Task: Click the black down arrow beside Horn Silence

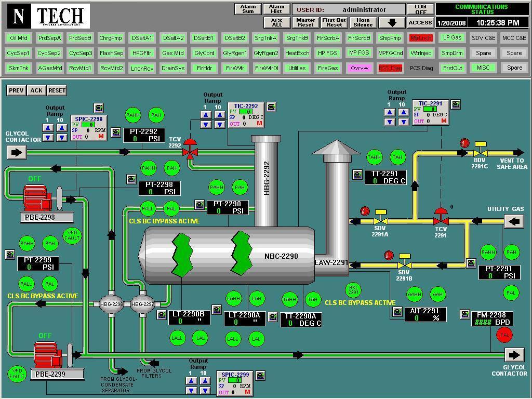Action: pos(390,22)
